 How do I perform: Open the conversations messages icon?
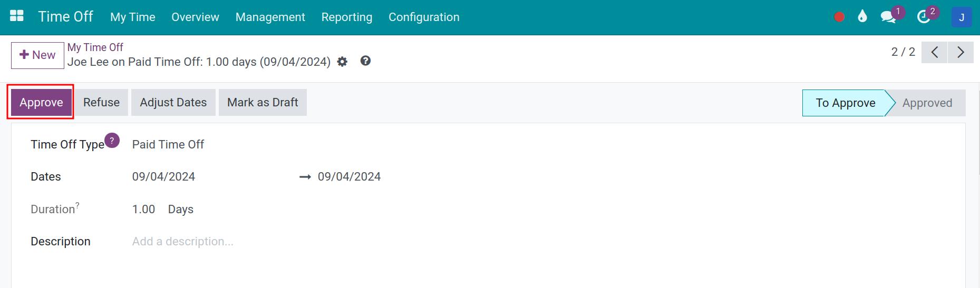[888, 17]
